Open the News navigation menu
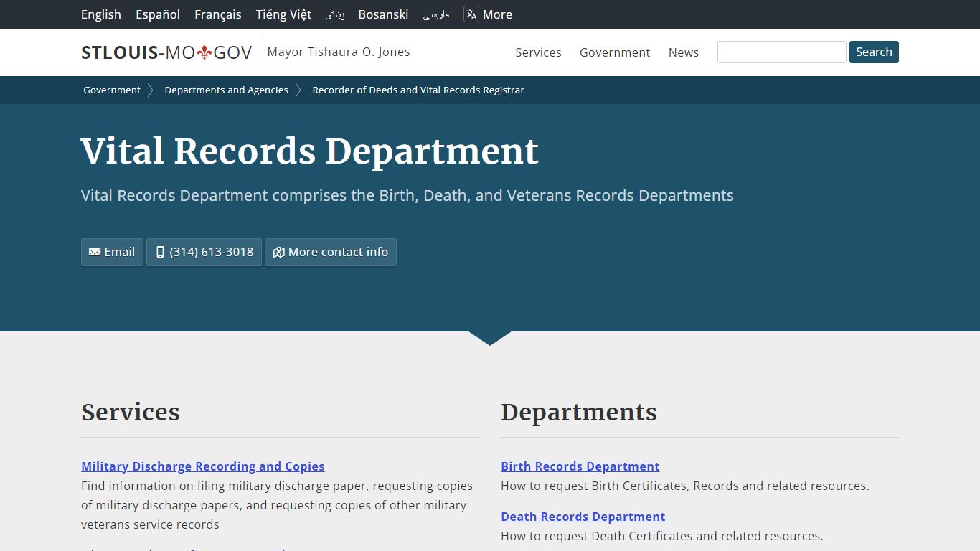 [x=684, y=52]
